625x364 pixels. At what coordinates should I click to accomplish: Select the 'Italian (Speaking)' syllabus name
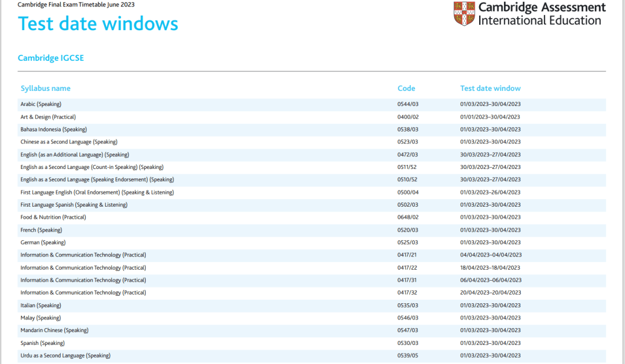click(41, 306)
